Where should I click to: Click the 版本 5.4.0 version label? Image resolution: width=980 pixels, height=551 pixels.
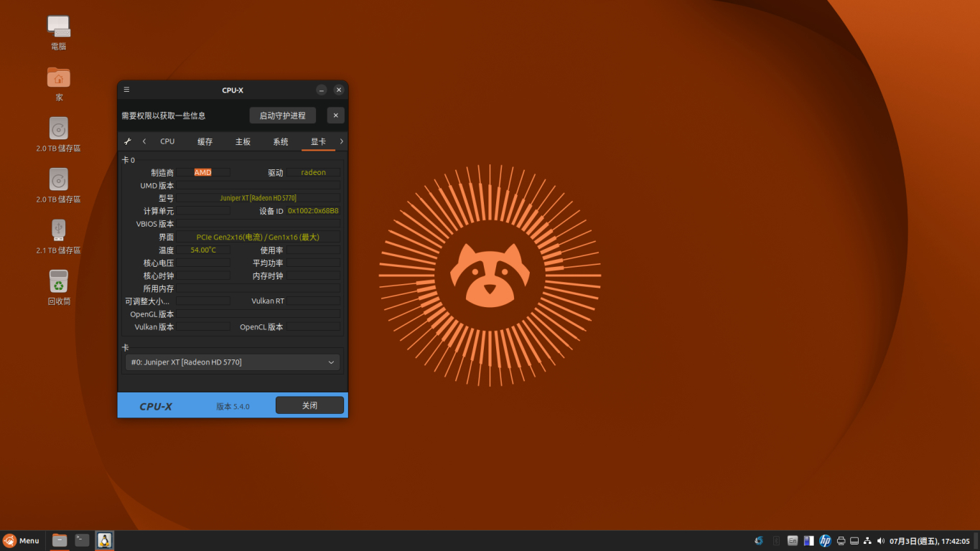233,406
